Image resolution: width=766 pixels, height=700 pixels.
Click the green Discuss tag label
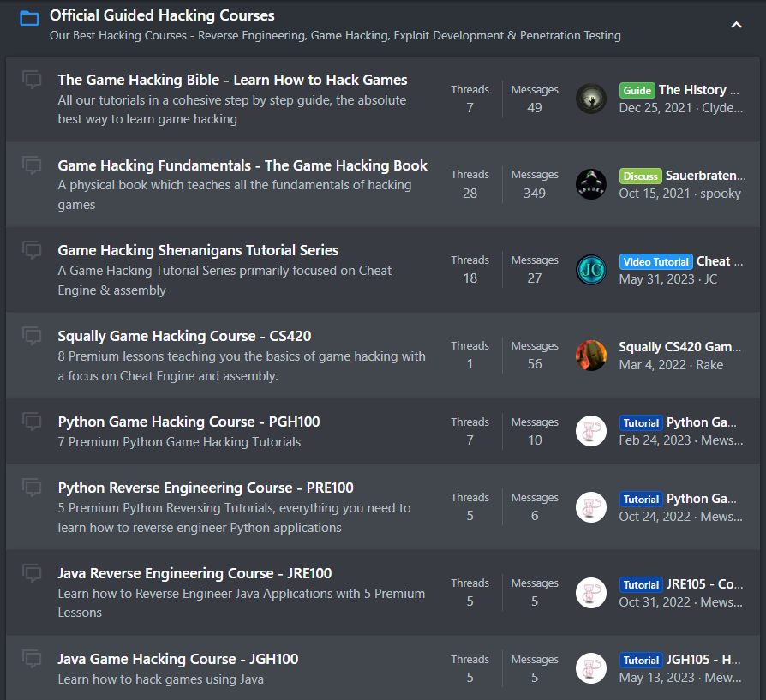[x=640, y=176]
